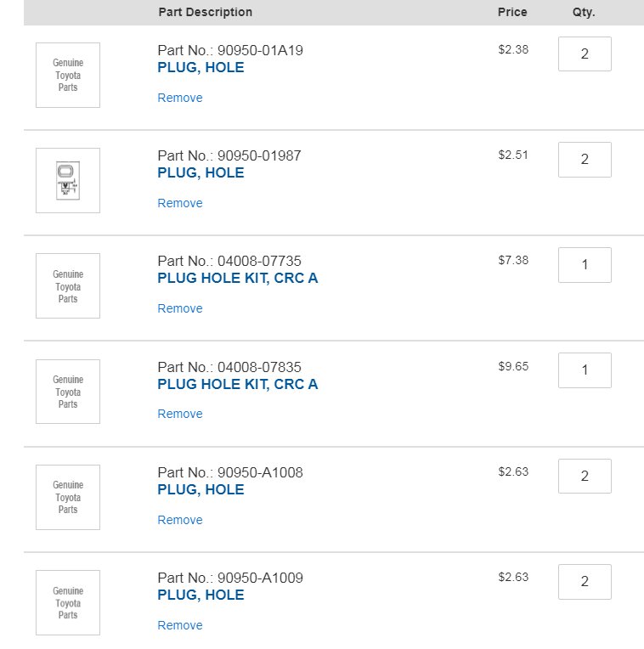Remove part 90950-01987 from cart
644x649 pixels.
(180, 203)
